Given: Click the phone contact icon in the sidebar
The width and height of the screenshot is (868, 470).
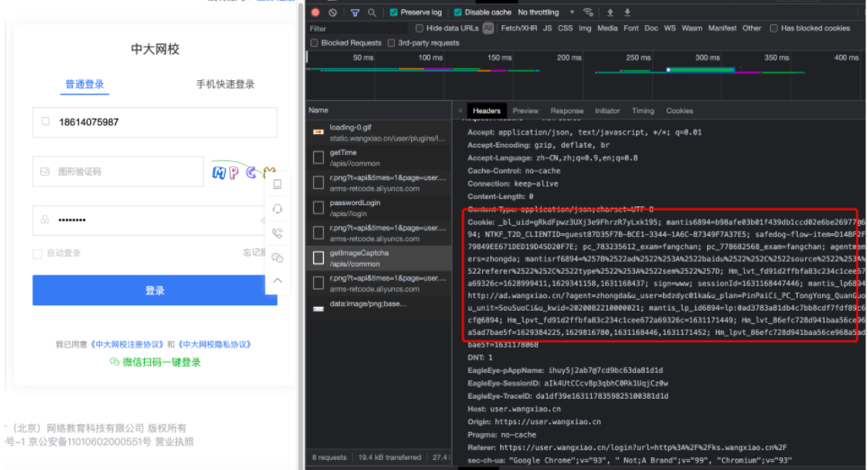Looking at the screenshot, I should (x=277, y=233).
